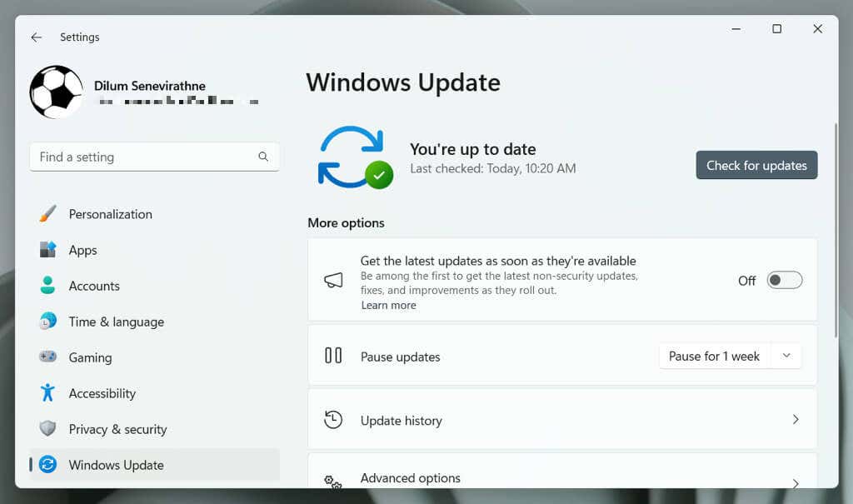Viewport: 853px width, 504px height.
Task: Open the 'Pause for 1 week' dropdown arrow
Action: [786, 357]
